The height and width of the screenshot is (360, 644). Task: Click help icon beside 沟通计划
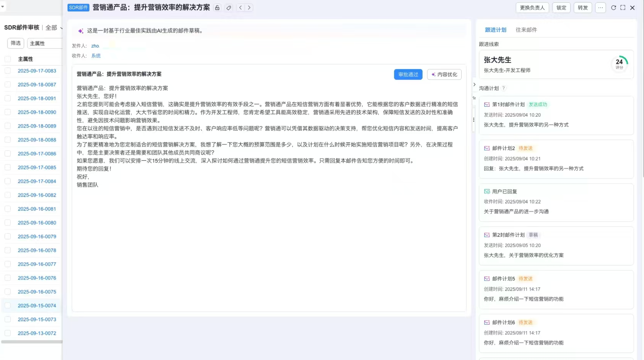point(503,88)
